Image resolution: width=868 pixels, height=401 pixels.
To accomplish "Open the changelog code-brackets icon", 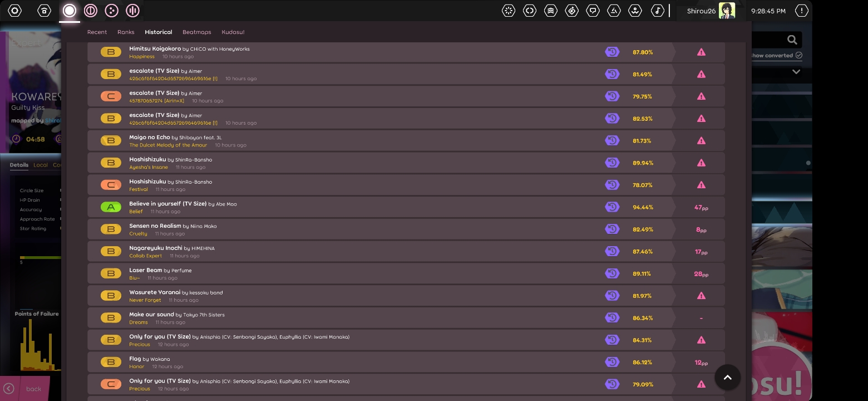I will click(x=530, y=11).
